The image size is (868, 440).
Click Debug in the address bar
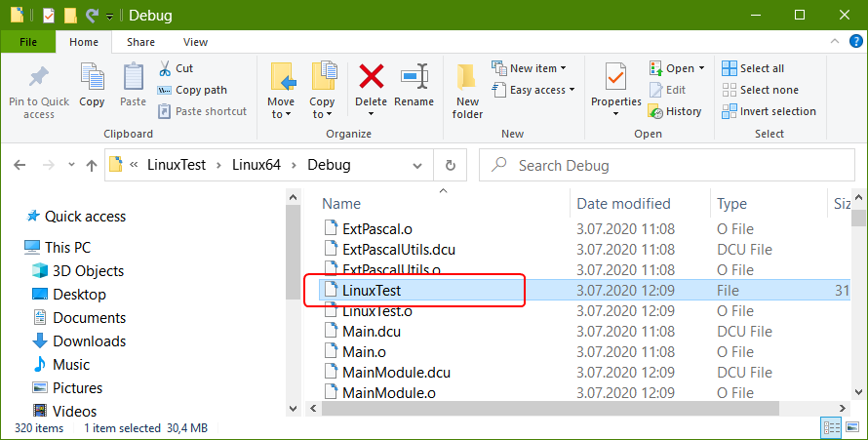(329, 165)
